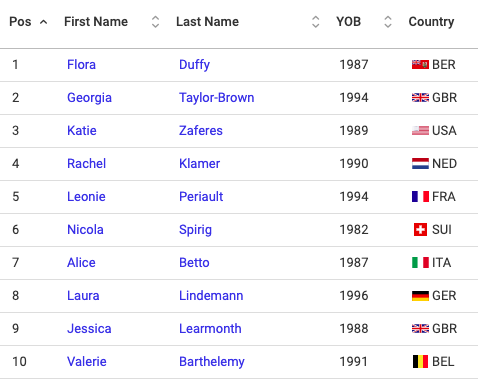The image size is (478, 382).
Task: Open Valerie's profile link
Action: 87,362
